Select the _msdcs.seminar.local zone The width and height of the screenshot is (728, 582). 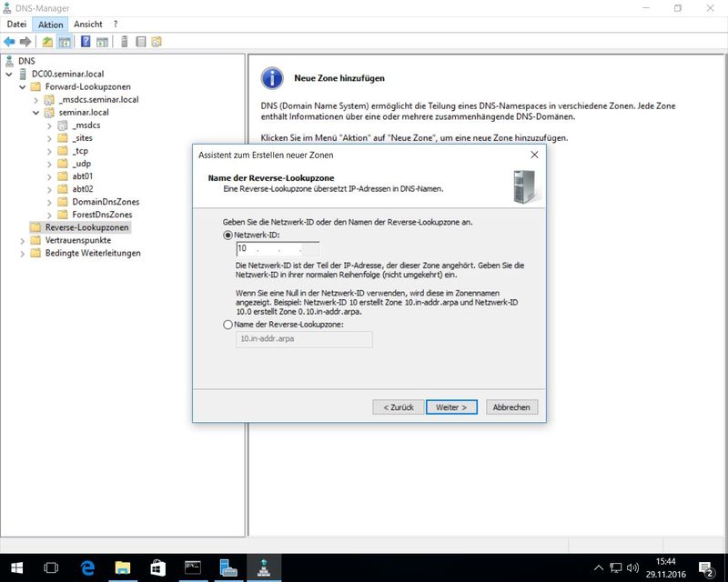pyautogui.click(x=98, y=99)
